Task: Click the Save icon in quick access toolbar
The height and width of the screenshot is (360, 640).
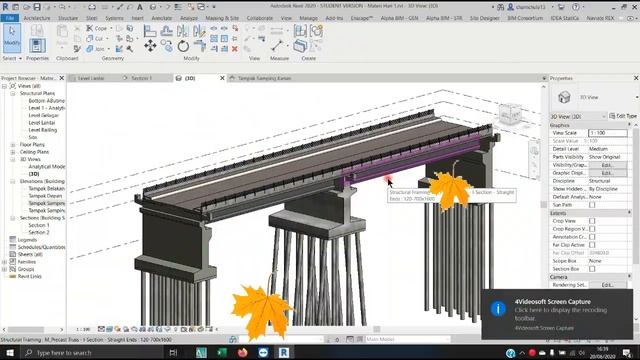Action: 37,7
